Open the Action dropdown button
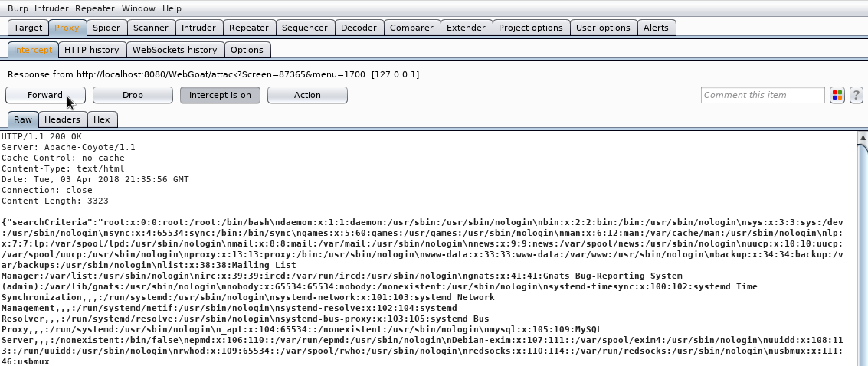 pyautogui.click(x=307, y=95)
